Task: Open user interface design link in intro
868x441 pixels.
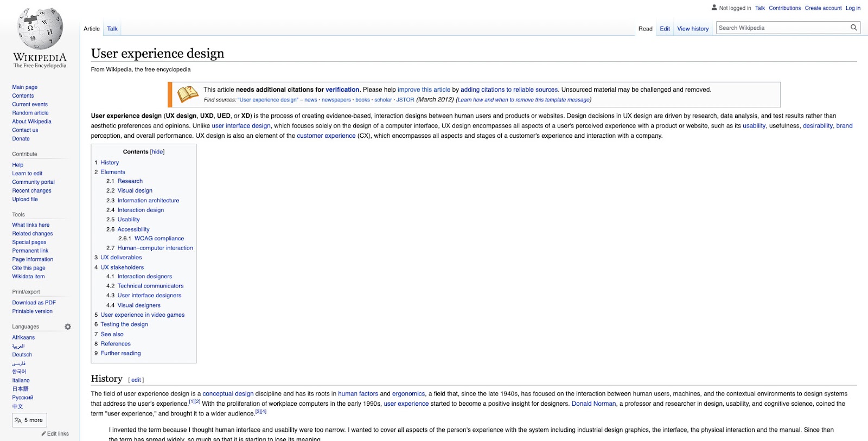Action: point(241,126)
